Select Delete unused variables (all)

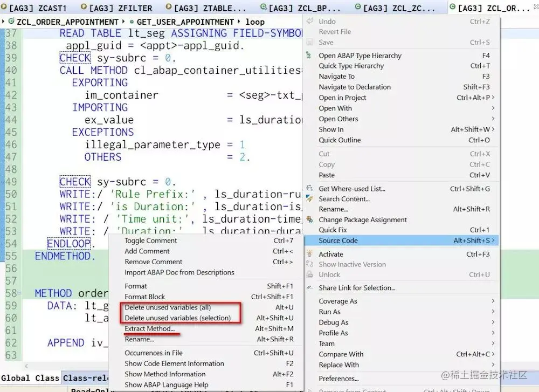[206, 307]
